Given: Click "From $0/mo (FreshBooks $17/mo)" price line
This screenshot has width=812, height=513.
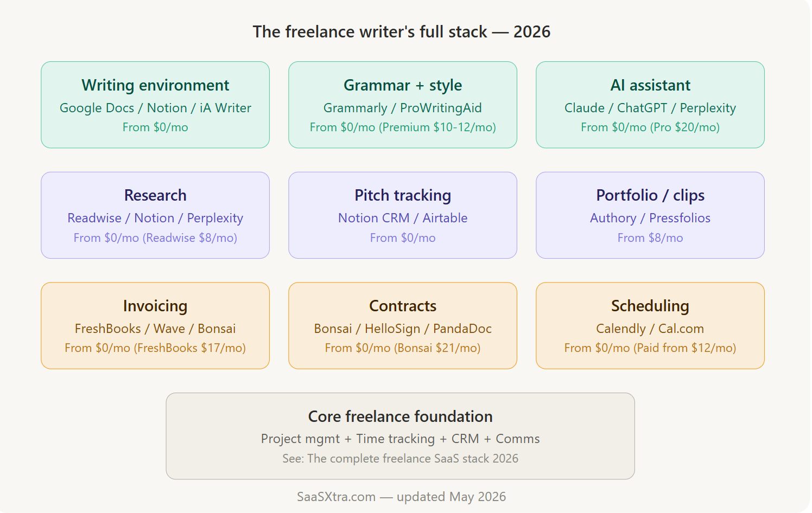Looking at the screenshot, I should pyautogui.click(x=155, y=348).
